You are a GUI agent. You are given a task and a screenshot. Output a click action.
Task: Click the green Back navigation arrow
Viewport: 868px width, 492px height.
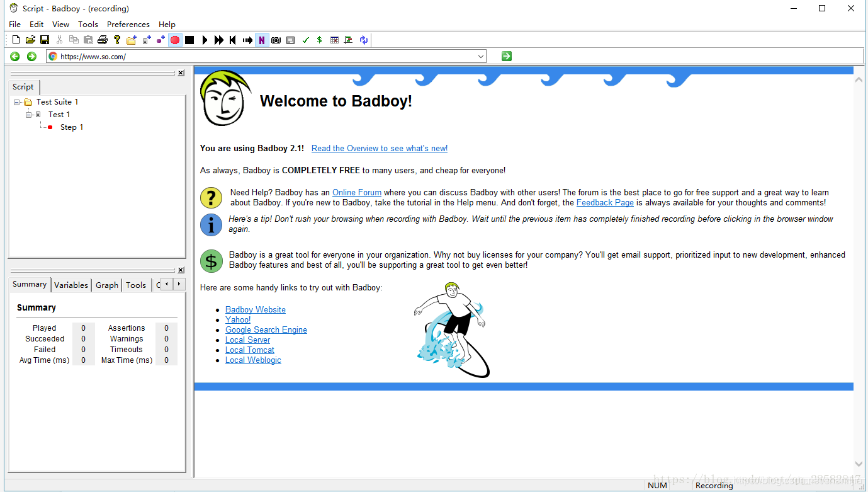pyautogui.click(x=15, y=56)
